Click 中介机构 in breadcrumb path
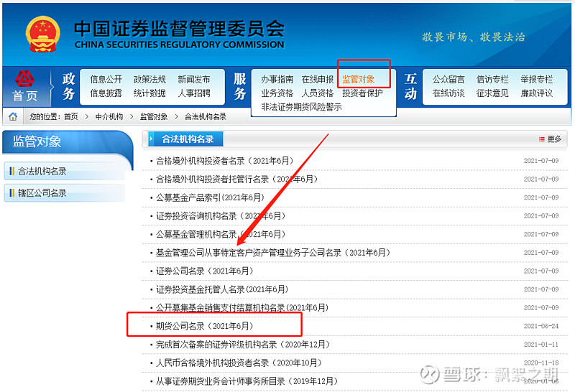The width and height of the screenshot is (575, 392). [x=109, y=116]
